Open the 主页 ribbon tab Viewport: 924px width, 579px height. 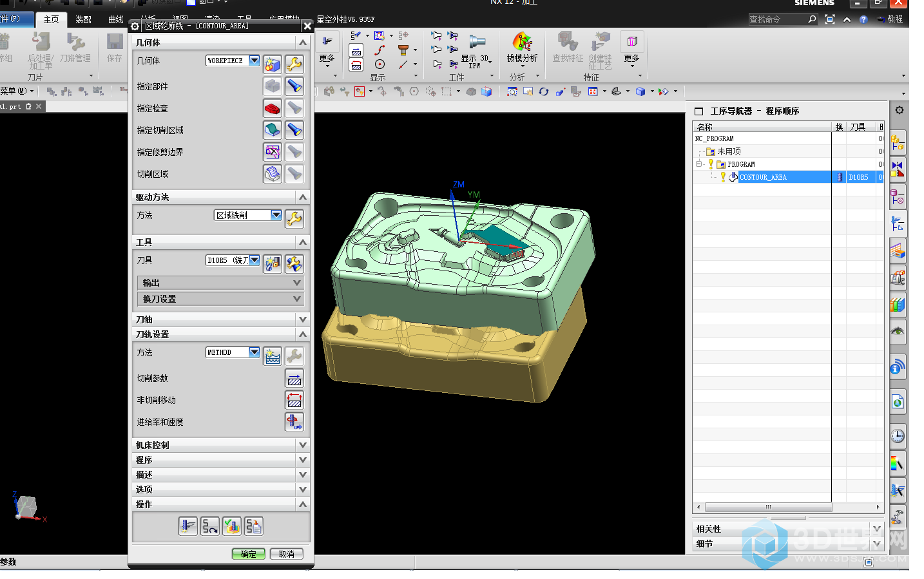(x=51, y=19)
